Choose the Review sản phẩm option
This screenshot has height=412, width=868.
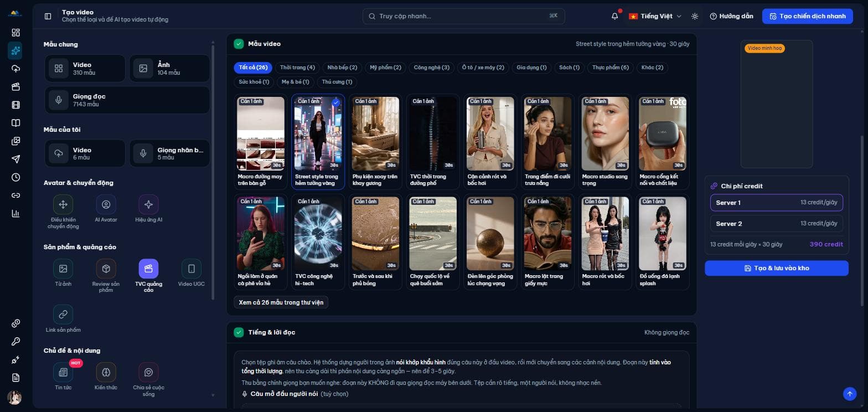point(106,276)
